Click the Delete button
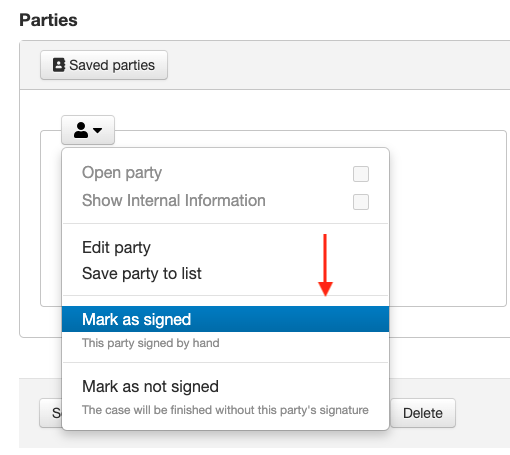510x455 pixels. pyautogui.click(x=423, y=413)
